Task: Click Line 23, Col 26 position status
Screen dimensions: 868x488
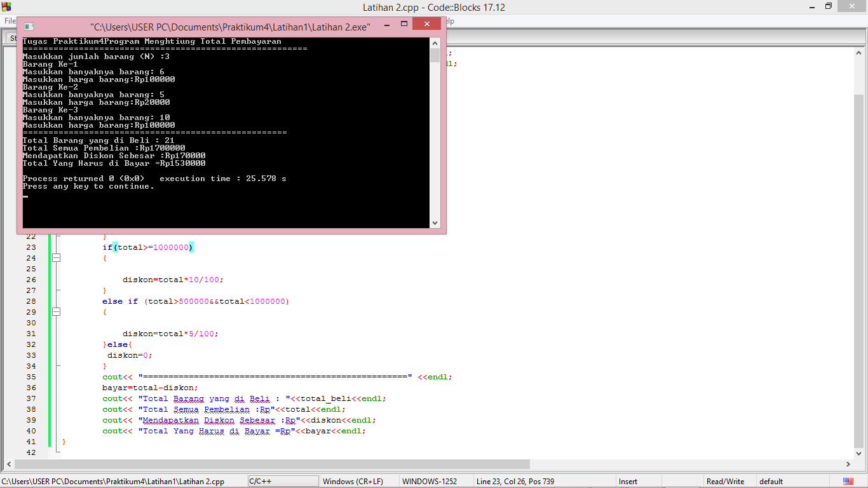Action: (515, 482)
